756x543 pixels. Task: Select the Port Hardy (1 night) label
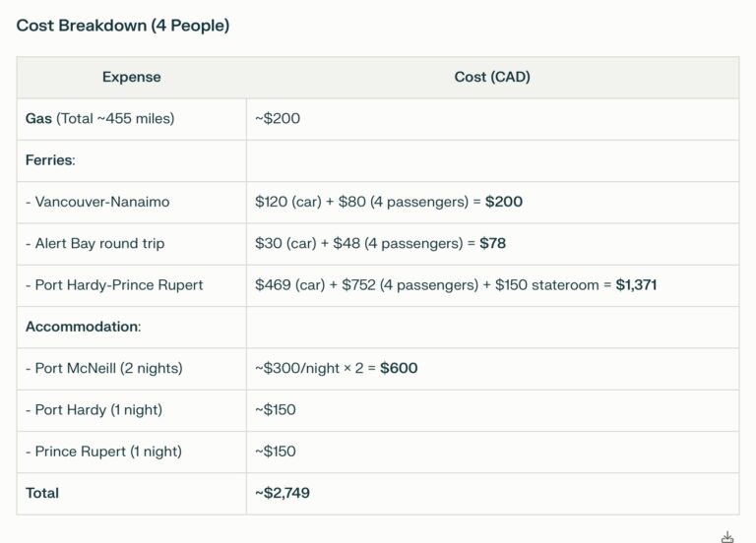(94, 409)
